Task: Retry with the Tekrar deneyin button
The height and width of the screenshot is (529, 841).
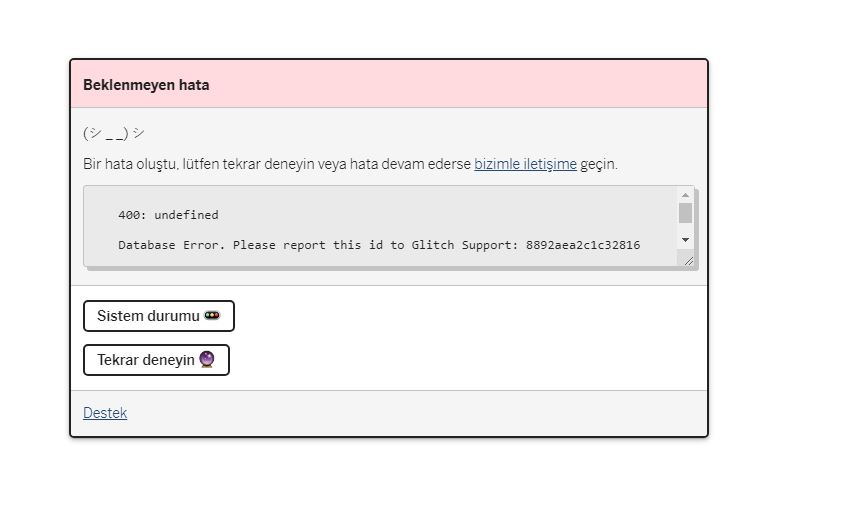Action: click(156, 360)
